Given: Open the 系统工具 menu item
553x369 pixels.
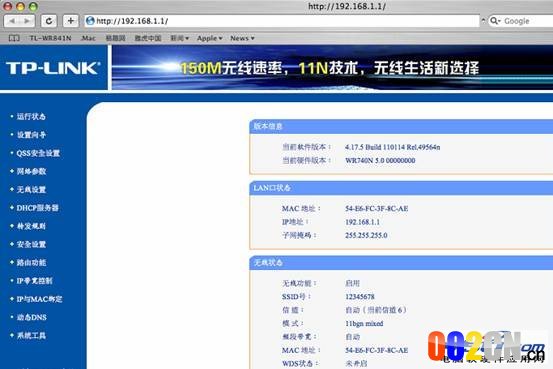Looking at the screenshot, I should pyautogui.click(x=31, y=336).
